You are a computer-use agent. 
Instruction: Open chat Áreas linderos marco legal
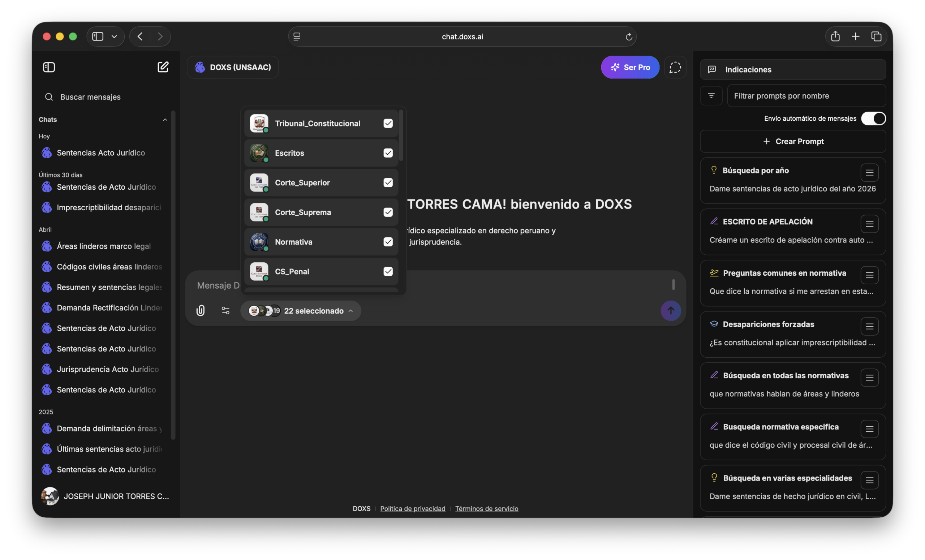102,246
